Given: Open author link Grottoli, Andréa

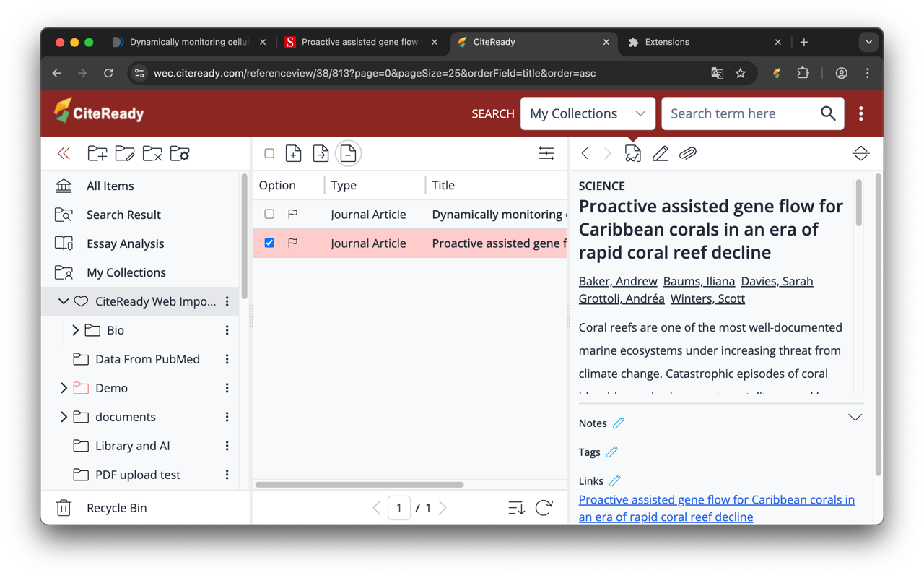Looking at the screenshot, I should pyautogui.click(x=622, y=298).
